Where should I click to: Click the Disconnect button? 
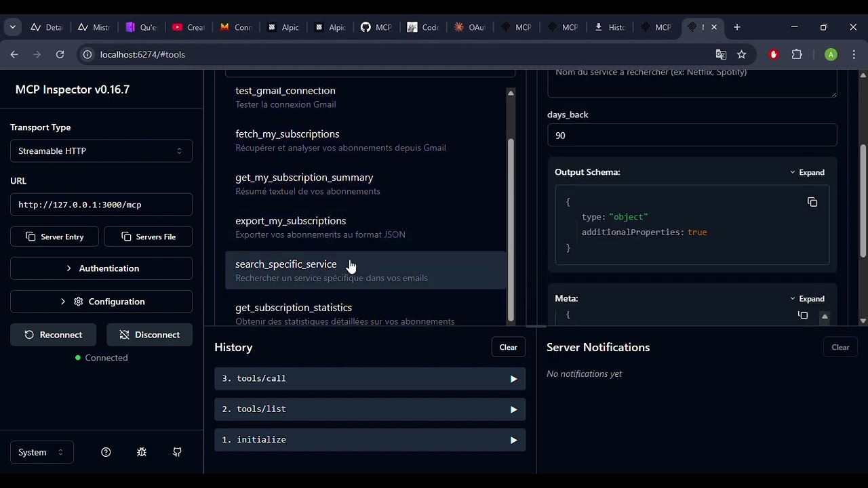coord(149,335)
